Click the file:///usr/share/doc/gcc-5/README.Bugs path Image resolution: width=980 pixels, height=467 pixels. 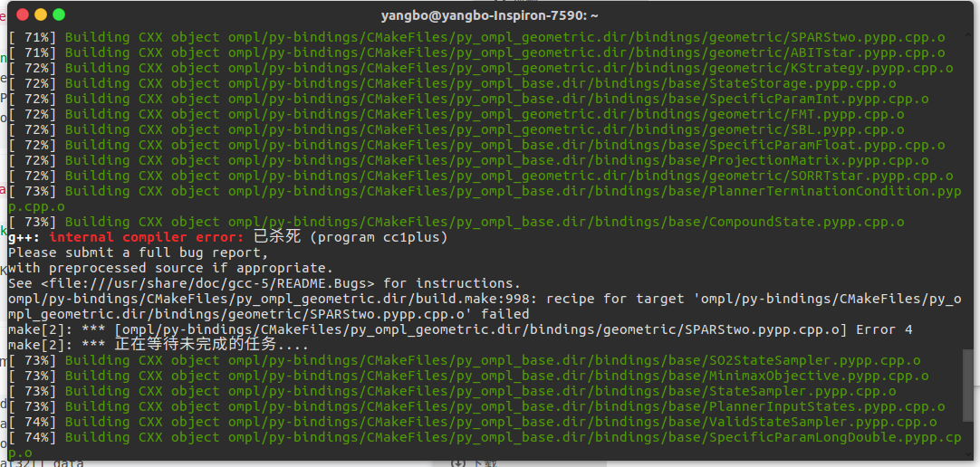click(207, 283)
